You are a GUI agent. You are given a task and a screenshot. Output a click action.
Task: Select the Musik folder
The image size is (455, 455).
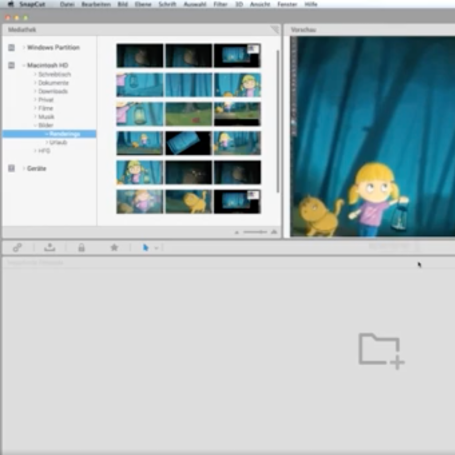(46, 117)
